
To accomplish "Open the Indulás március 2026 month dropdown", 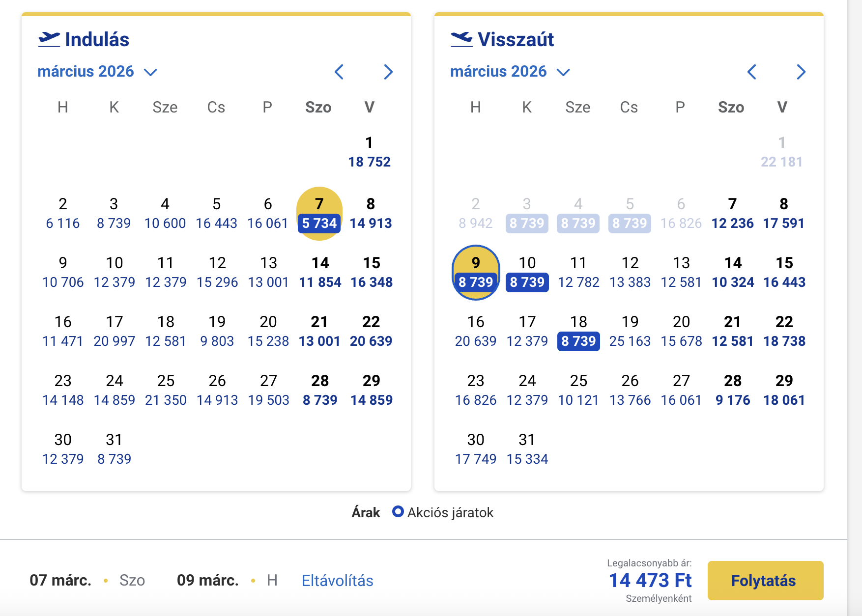I will click(97, 72).
